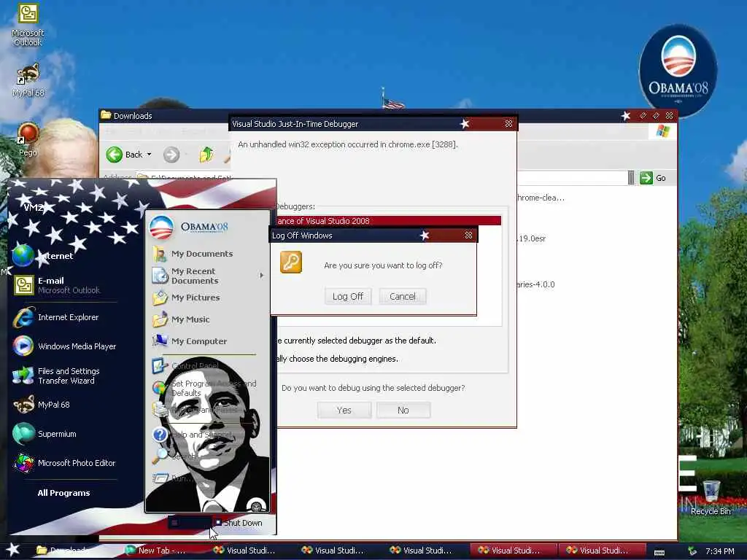Click the star icon in Debugger title bar

[x=465, y=124]
